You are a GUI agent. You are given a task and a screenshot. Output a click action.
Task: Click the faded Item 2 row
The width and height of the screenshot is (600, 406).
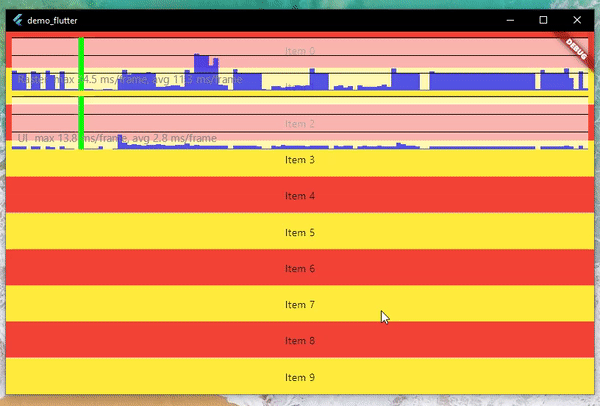[x=300, y=123]
